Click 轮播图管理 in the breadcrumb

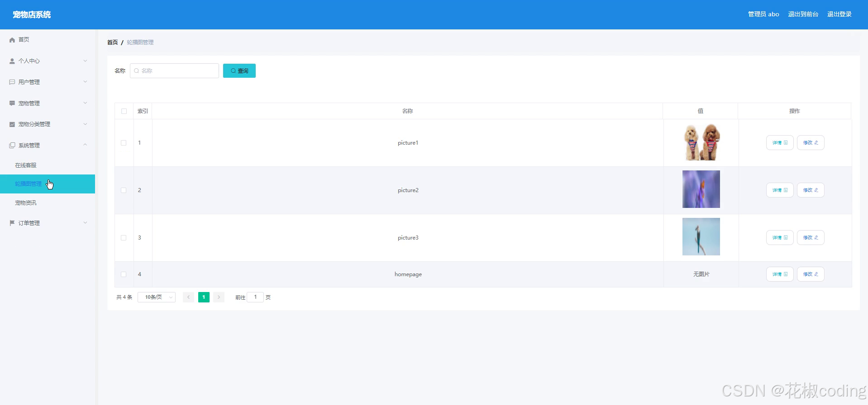coord(140,42)
